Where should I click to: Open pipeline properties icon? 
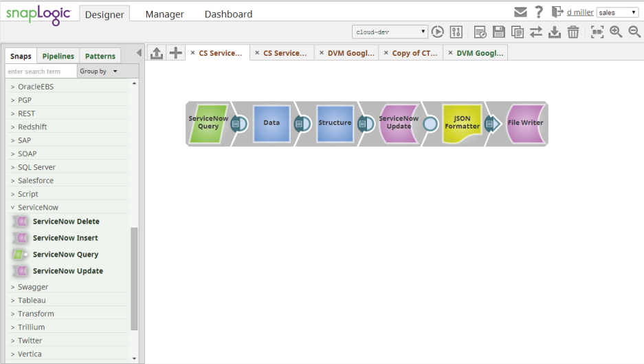coord(480,32)
